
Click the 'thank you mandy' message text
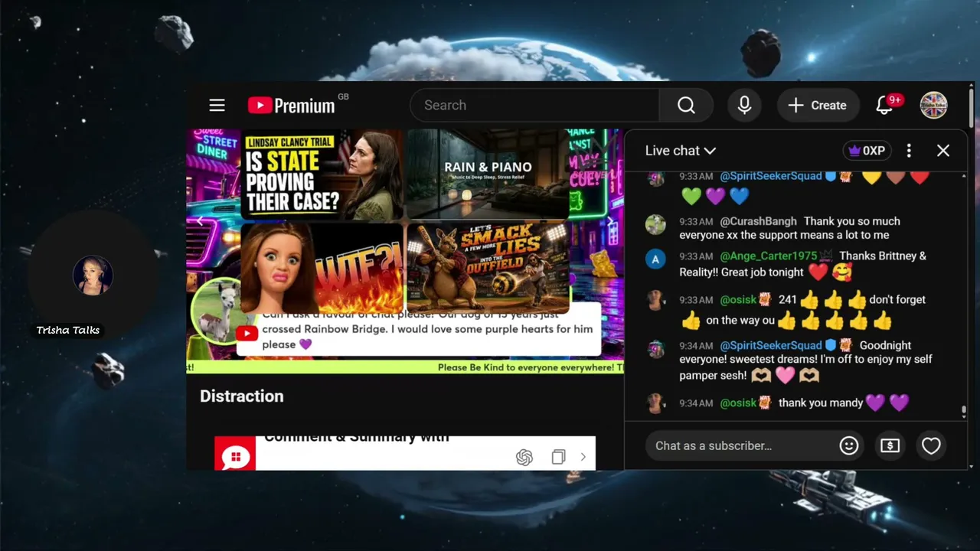tap(821, 403)
